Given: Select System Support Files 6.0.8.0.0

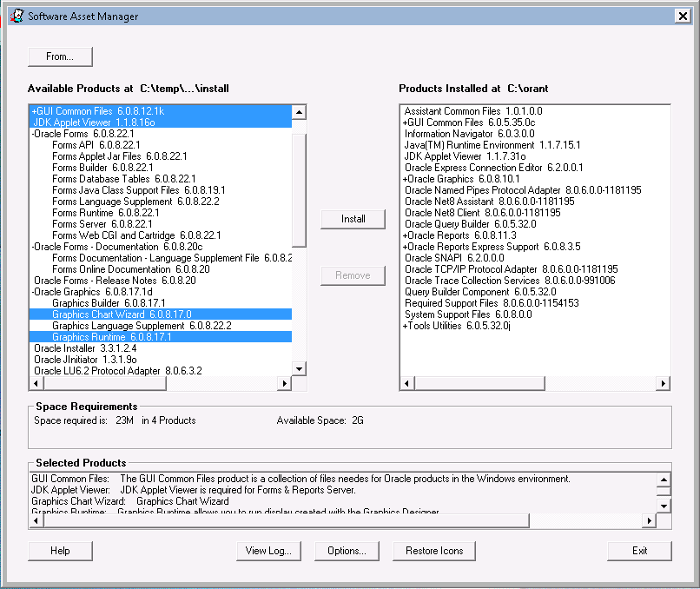Looking at the screenshot, I should pos(468,314).
